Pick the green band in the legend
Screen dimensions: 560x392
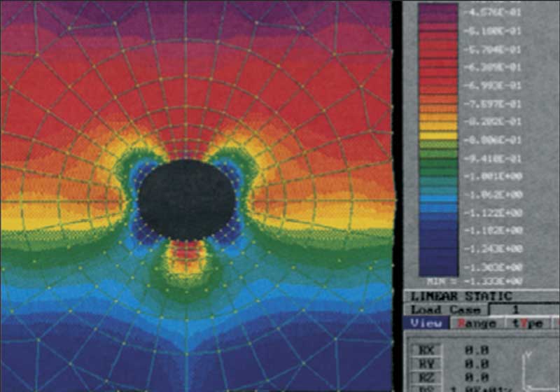pyautogui.click(x=437, y=161)
